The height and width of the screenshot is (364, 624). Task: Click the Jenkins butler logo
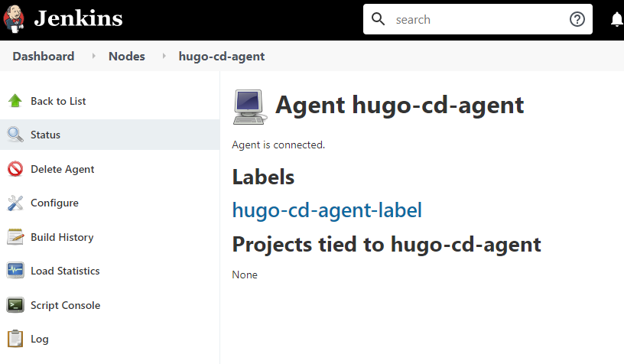point(14,18)
